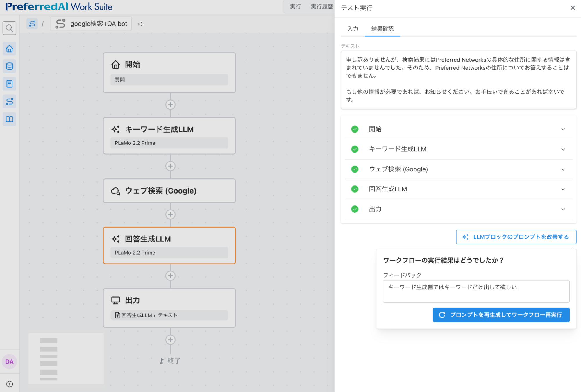Click プロンプトを再生成してワークフロー再実行 button
The height and width of the screenshot is (392, 581).
point(501,315)
